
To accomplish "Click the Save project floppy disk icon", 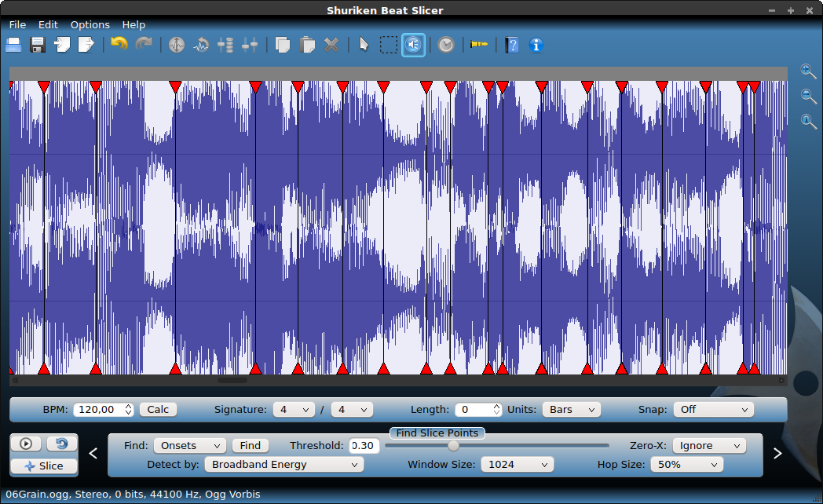I will pyautogui.click(x=37, y=45).
